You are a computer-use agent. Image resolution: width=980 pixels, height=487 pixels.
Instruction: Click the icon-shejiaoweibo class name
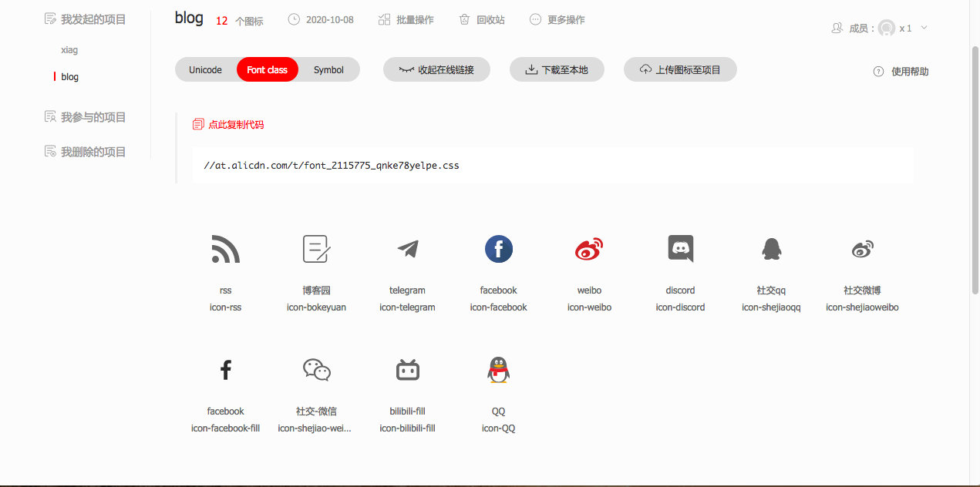[862, 307]
